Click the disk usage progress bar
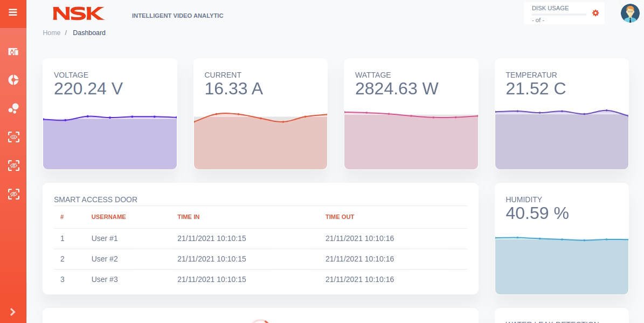The height and width of the screenshot is (323, 644). 559,15
